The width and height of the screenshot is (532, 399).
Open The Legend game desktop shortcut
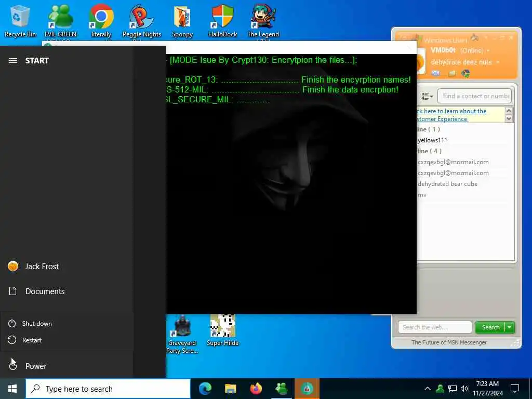pyautogui.click(x=263, y=21)
